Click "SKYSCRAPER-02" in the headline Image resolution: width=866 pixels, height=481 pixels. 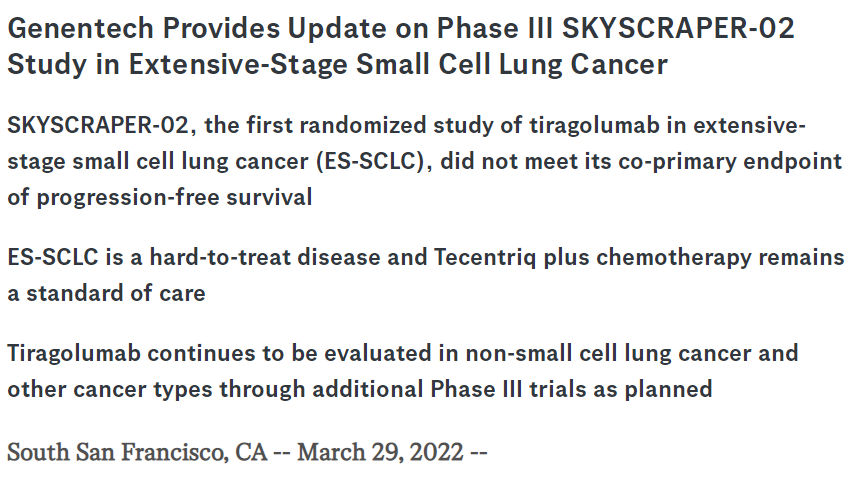(678, 28)
